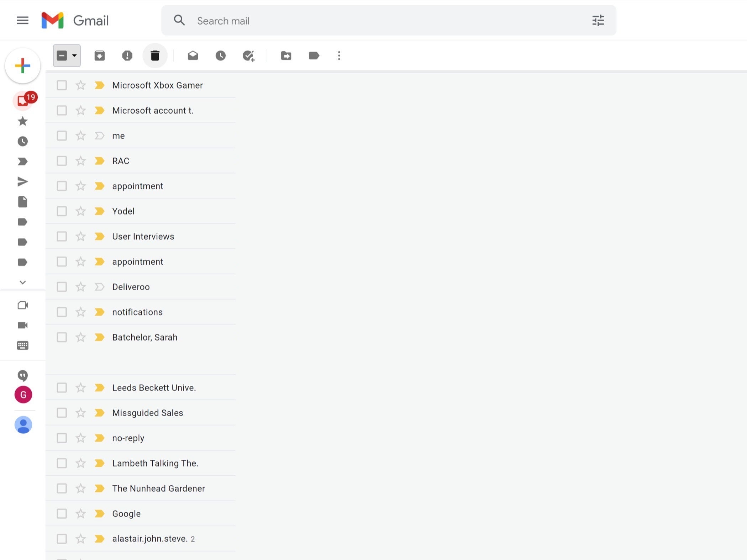The image size is (747, 560).
Task: Select the RAC email checkbox
Action: coord(62,161)
